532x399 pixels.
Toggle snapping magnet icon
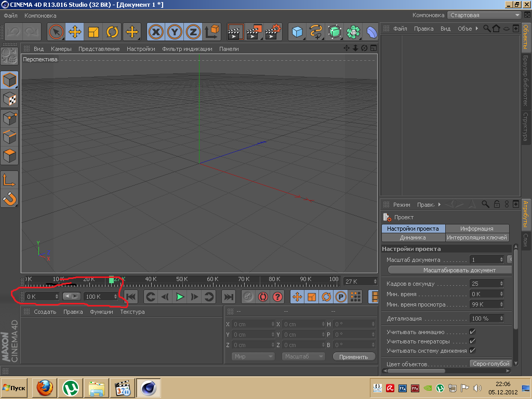click(9, 199)
